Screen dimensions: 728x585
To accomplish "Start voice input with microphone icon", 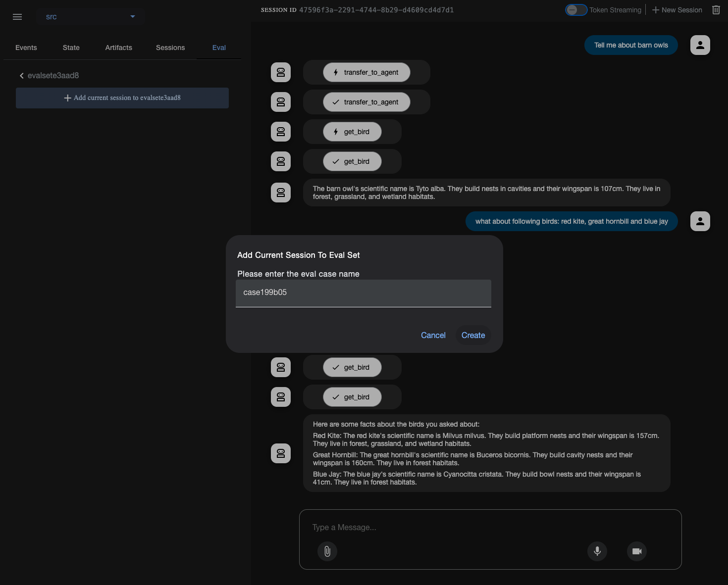I will (x=597, y=551).
